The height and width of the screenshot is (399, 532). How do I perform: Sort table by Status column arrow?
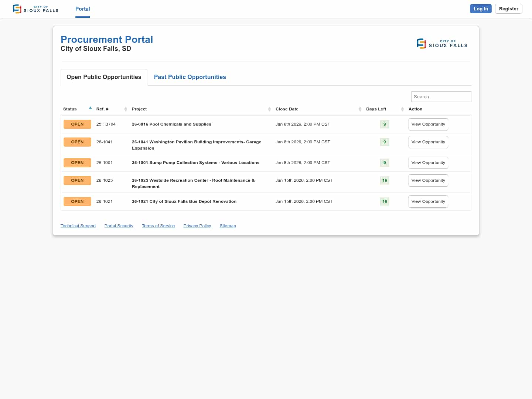[90, 108]
